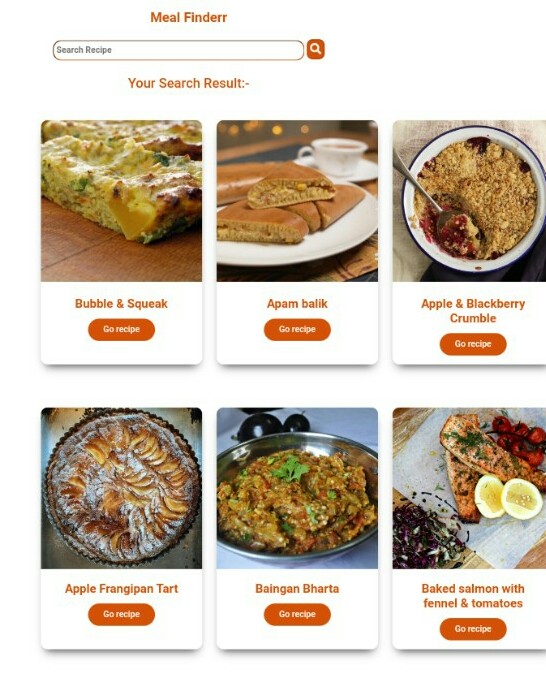The height and width of the screenshot is (673, 546).
Task: Go to the Baked salmon recipe
Action: [x=473, y=629]
